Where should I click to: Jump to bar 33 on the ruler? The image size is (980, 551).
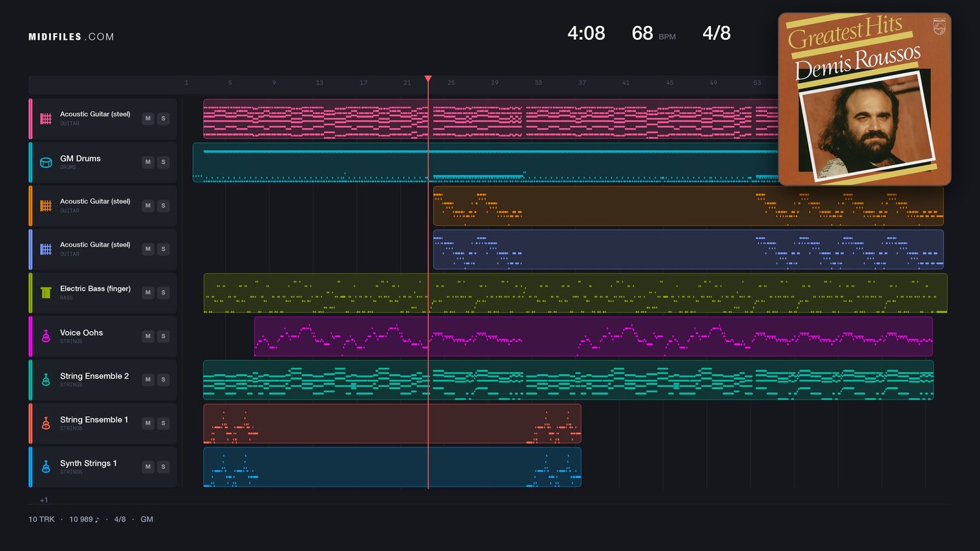click(538, 83)
